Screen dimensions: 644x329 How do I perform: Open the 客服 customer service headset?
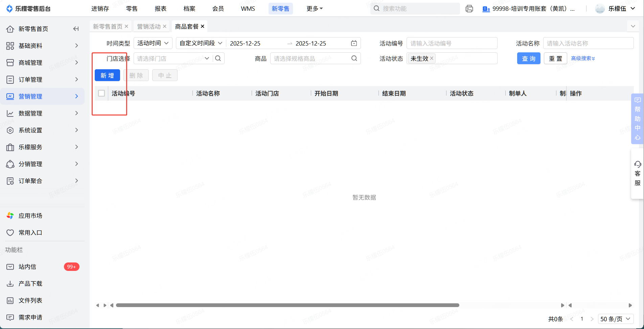[637, 174]
